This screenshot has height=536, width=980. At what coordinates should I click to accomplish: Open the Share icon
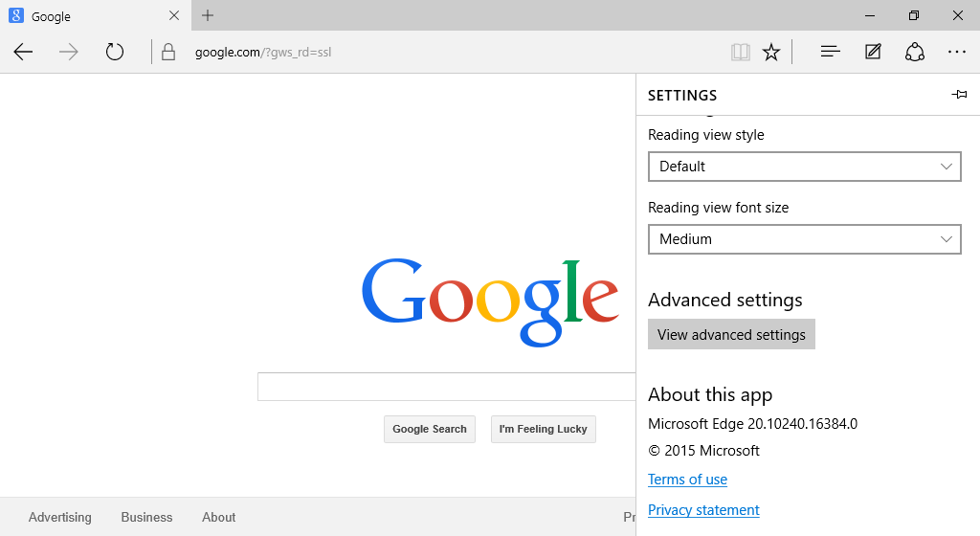[x=914, y=52]
